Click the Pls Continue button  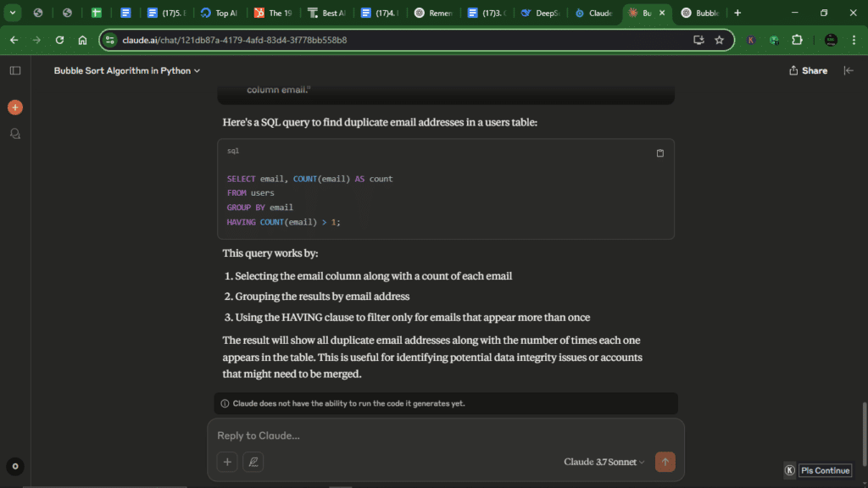(x=825, y=470)
